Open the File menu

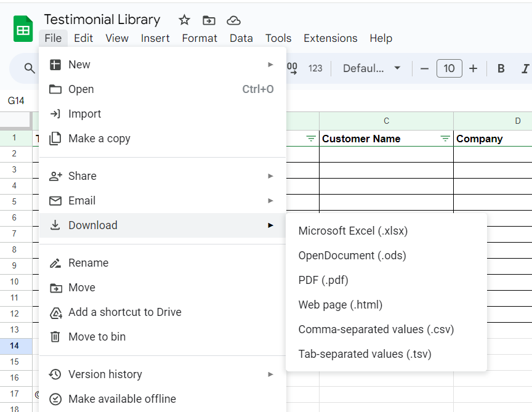click(x=53, y=38)
